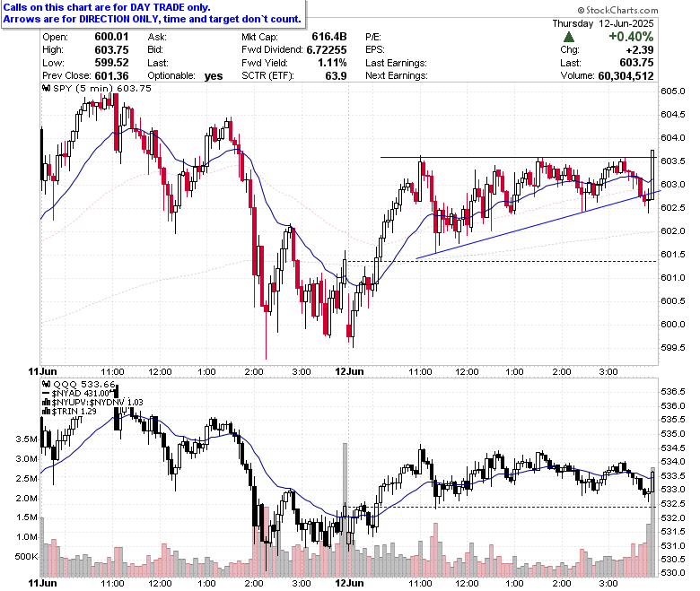
Task: Click the SCTR (ETF) value 63.9
Action: click(x=336, y=75)
